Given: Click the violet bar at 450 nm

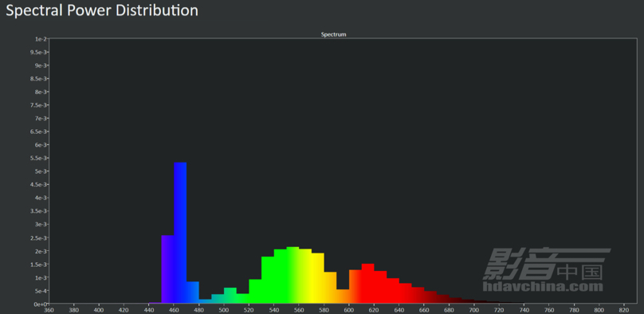Looking at the screenshot, I should click(x=167, y=269).
